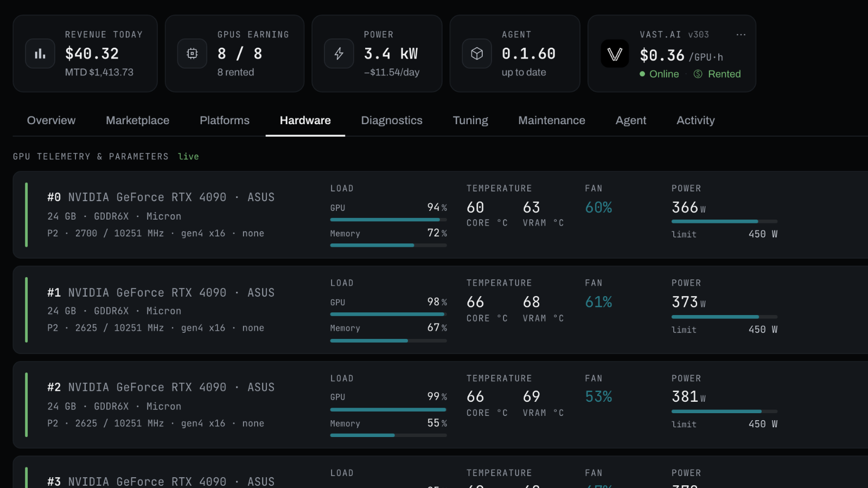Select the #1 NVIDIA GeForce RTX 4090 title
868x488 pixels.
click(x=161, y=293)
